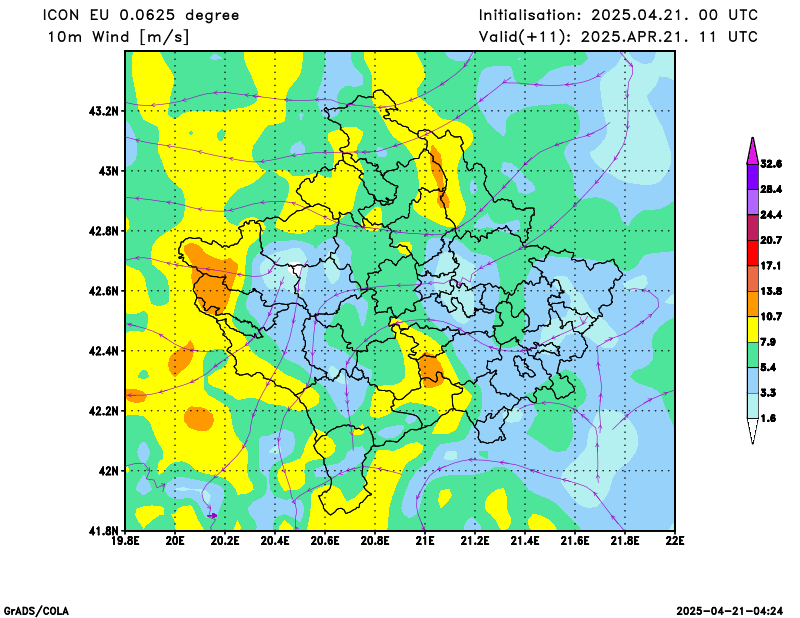The width and height of the screenshot is (800, 618).
Task: Click the 42.8N latitude label
Action: click(x=104, y=231)
